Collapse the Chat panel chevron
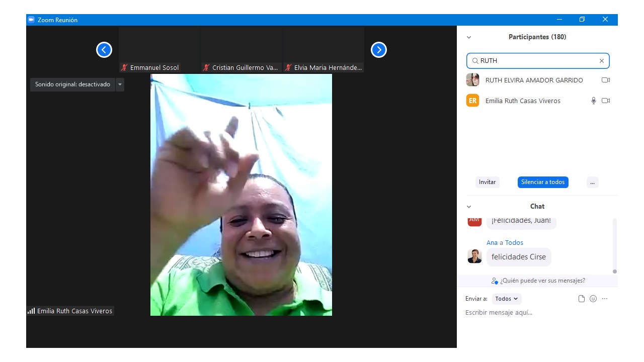 (x=469, y=207)
